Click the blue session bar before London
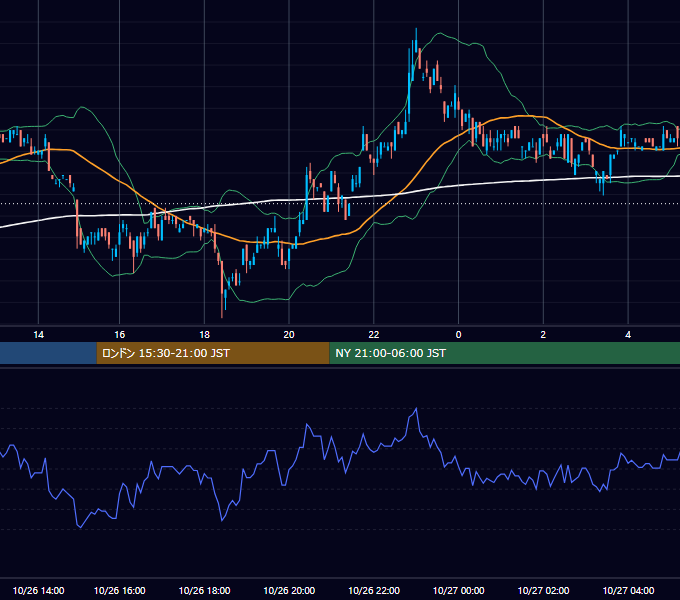Viewport: 680px width, 600px height. click(x=48, y=353)
